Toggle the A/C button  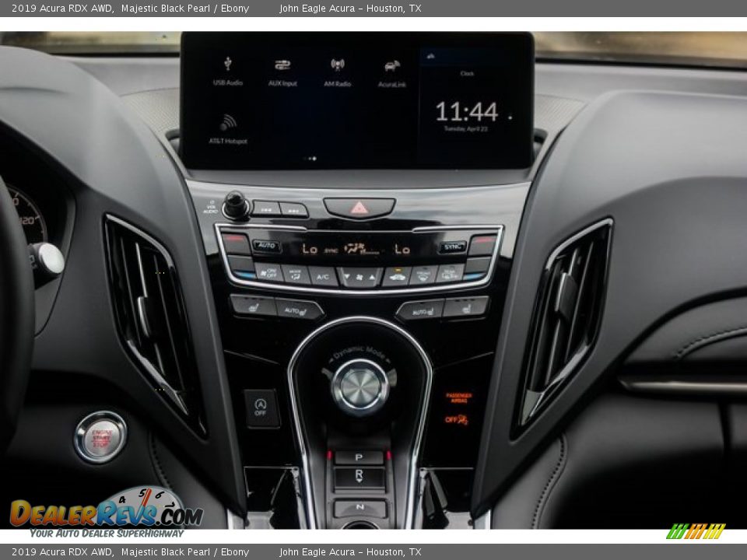pyautogui.click(x=321, y=276)
